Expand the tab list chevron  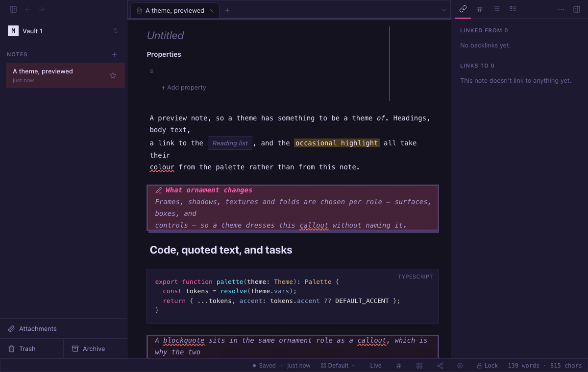point(444,10)
